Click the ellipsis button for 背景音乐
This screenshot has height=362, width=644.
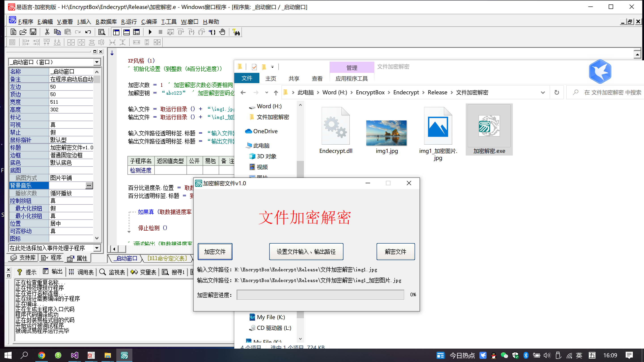pos(89,185)
